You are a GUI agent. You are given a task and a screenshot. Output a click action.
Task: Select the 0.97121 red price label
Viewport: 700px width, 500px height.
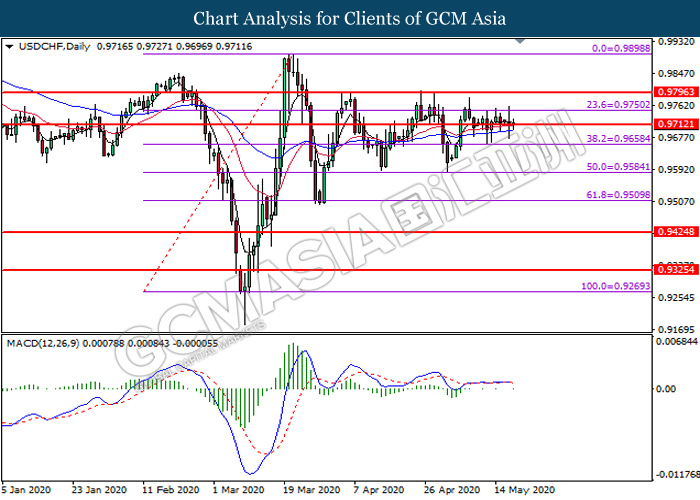pyautogui.click(x=676, y=124)
